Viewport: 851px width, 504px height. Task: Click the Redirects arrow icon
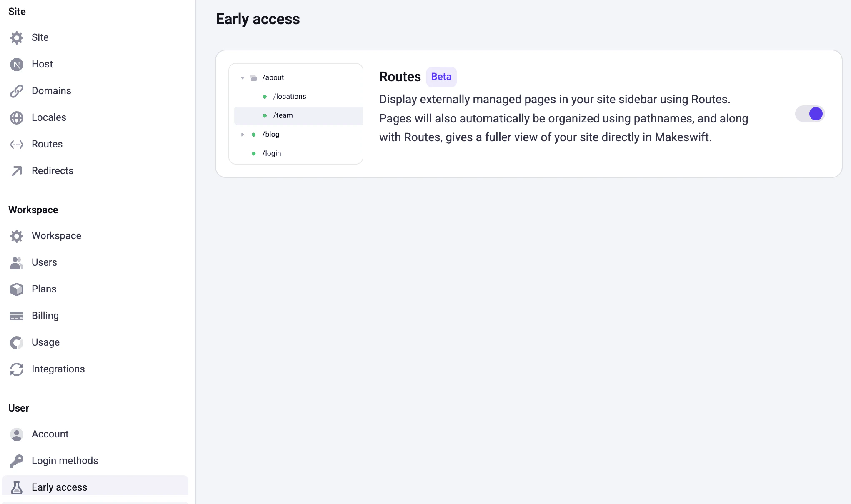(x=16, y=171)
